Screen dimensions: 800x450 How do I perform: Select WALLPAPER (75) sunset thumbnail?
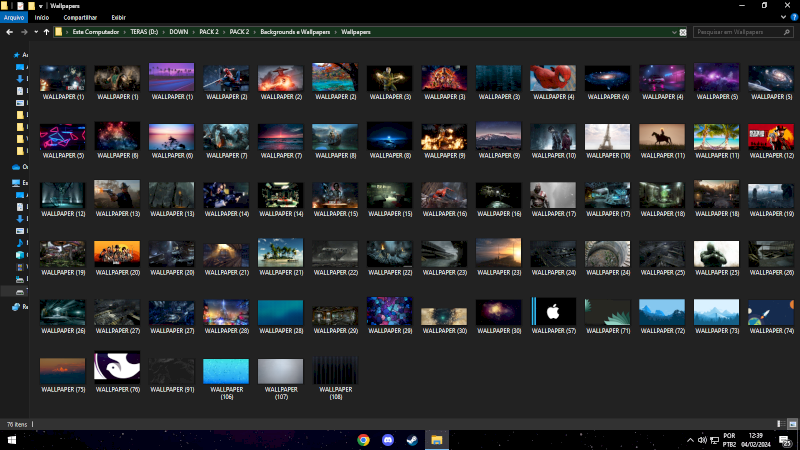tap(63, 370)
